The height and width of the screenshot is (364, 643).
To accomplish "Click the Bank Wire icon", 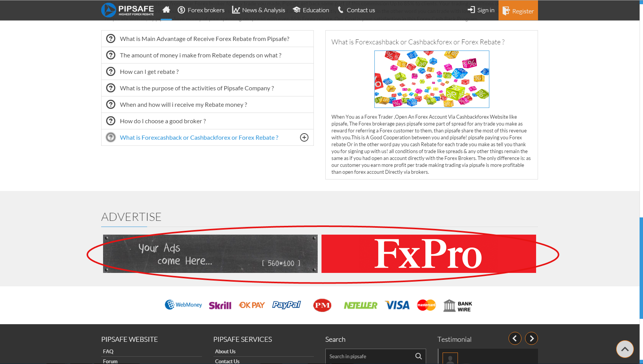I will tap(458, 306).
